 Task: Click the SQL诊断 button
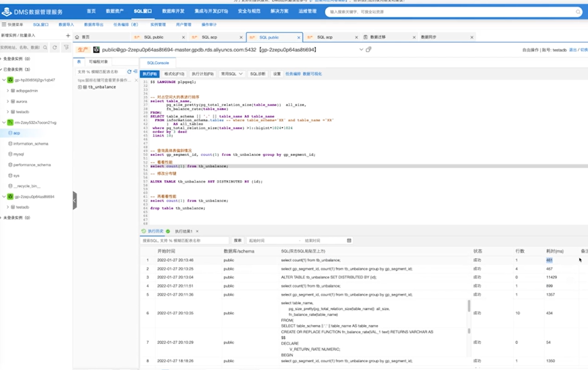coord(258,74)
